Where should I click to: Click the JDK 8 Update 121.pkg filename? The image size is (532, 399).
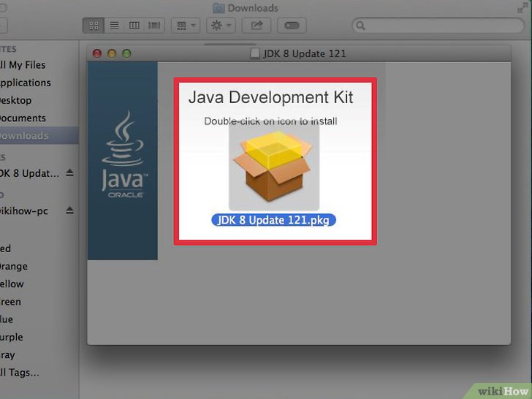273,220
